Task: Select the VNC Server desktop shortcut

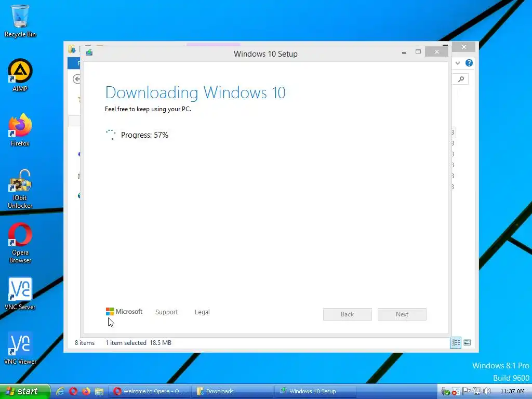Action: pyautogui.click(x=20, y=294)
